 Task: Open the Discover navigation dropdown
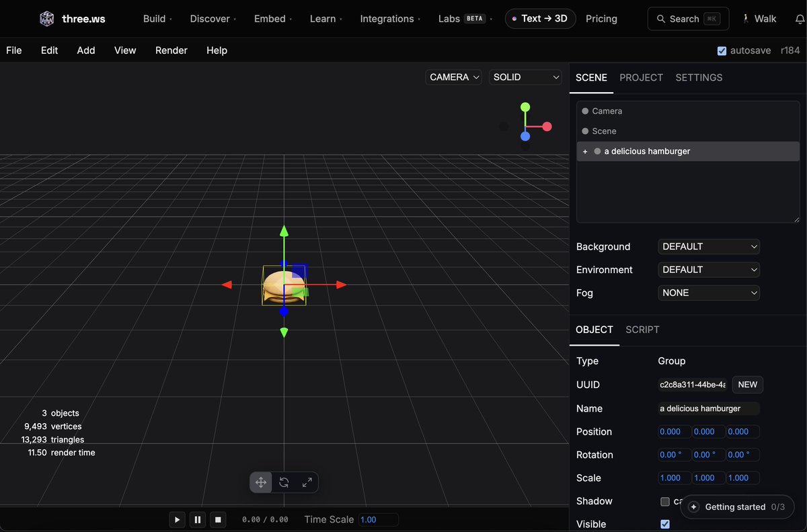tap(213, 19)
